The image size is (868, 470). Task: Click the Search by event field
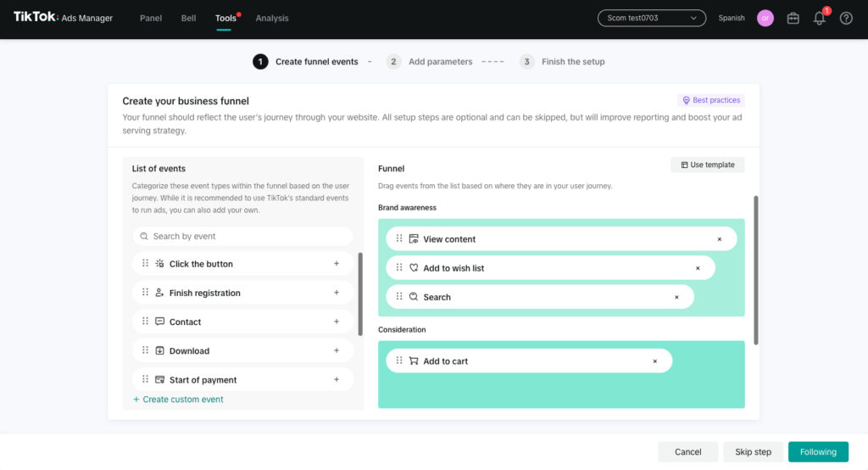tap(243, 236)
